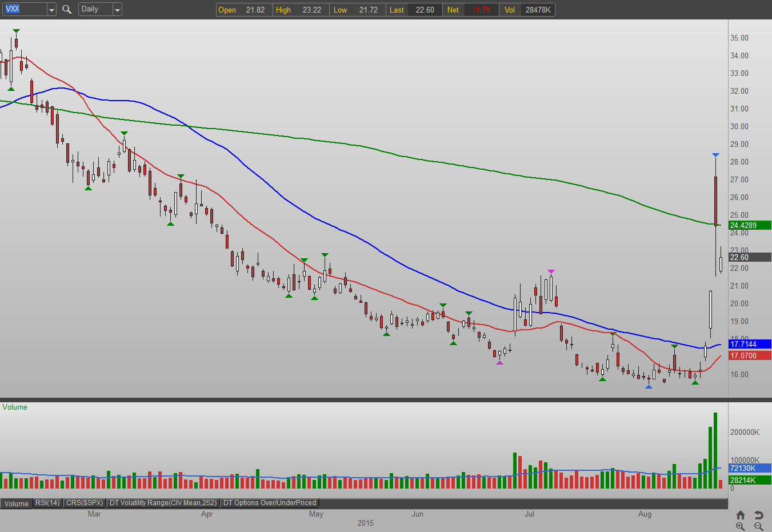This screenshot has height=532, width=772.
Task: Zoom in using the plus magnifier
Action: tap(740, 526)
